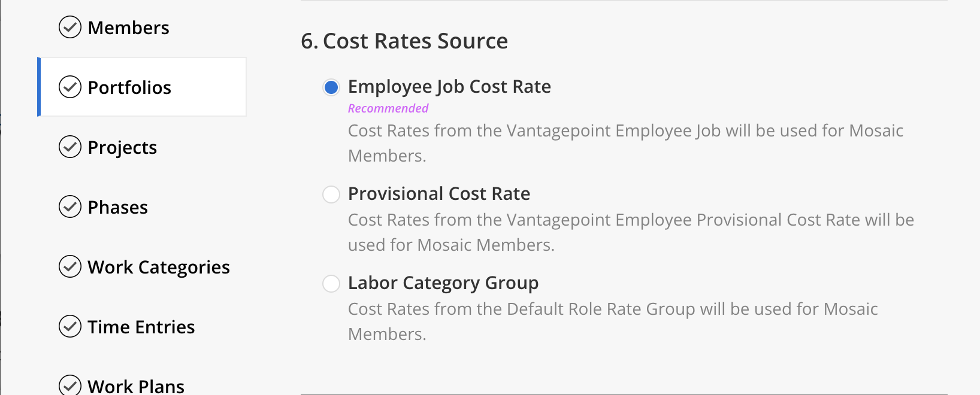Open the Phases sidebar item
The width and height of the screenshot is (980, 395).
[x=142, y=206]
